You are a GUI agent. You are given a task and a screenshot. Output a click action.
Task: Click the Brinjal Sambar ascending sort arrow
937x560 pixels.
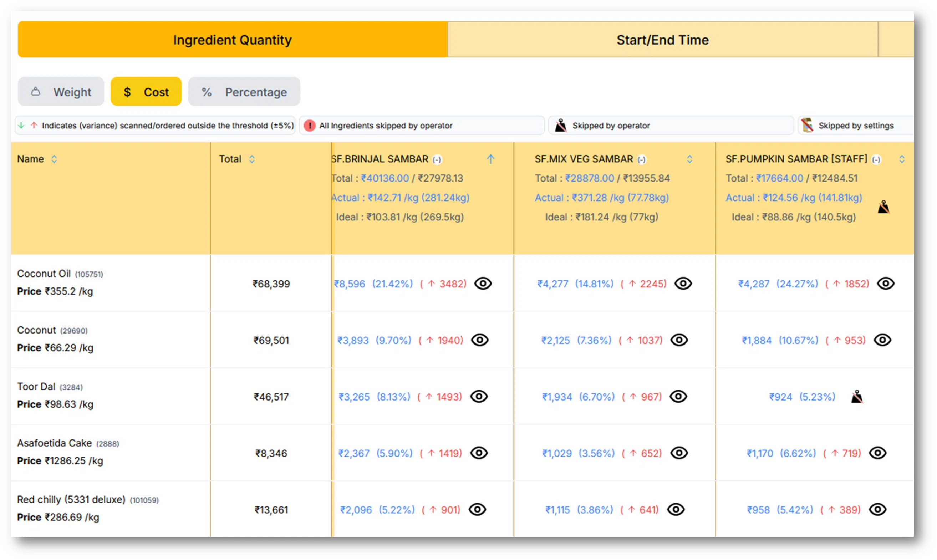[x=490, y=159]
